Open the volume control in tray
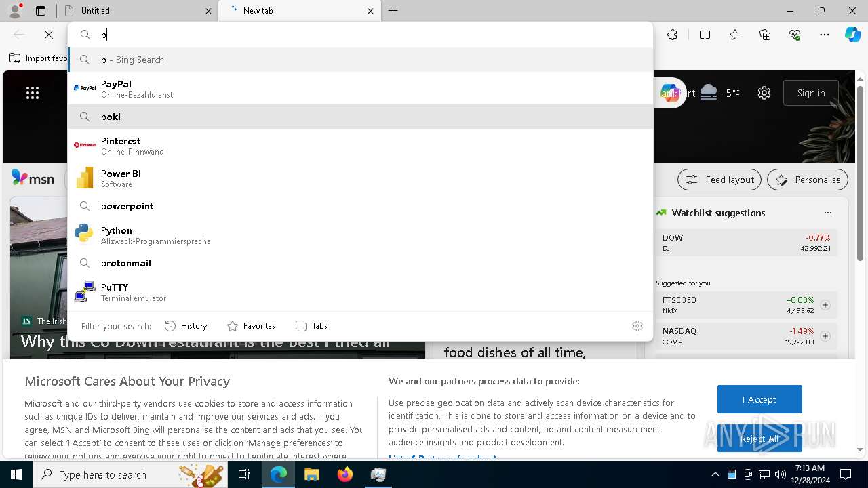This screenshot has width=868, height=488. click(x=780, y=474)
